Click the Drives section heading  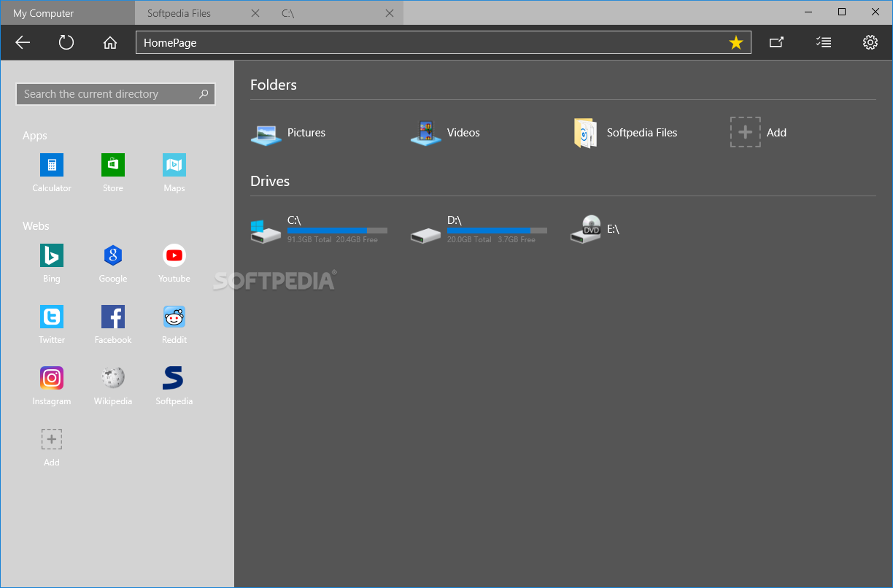click(270, 181)
